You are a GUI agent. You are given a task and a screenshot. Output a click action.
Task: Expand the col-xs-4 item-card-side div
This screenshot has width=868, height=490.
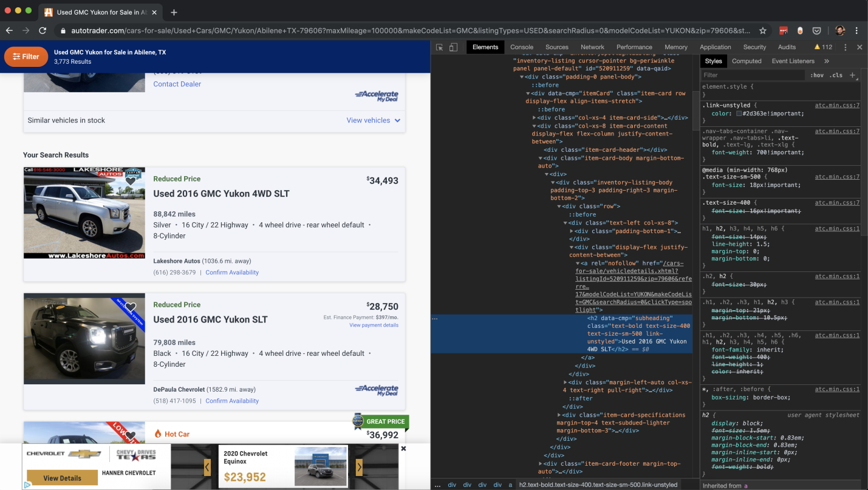coord(535,118)
